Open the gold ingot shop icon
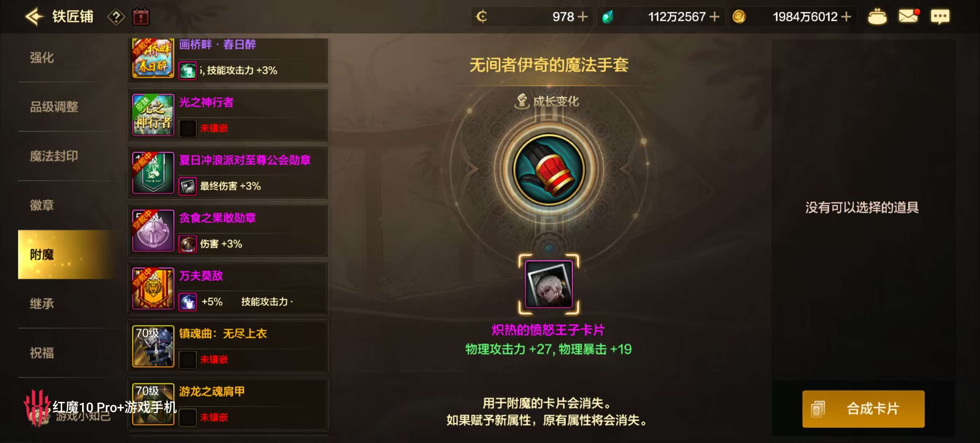This screenshot has height=443, width=980. [x=877, y=17]
